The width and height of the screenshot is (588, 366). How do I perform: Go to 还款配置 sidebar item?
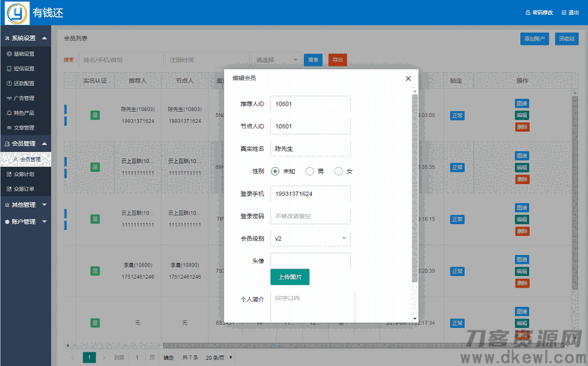[24, 84]
